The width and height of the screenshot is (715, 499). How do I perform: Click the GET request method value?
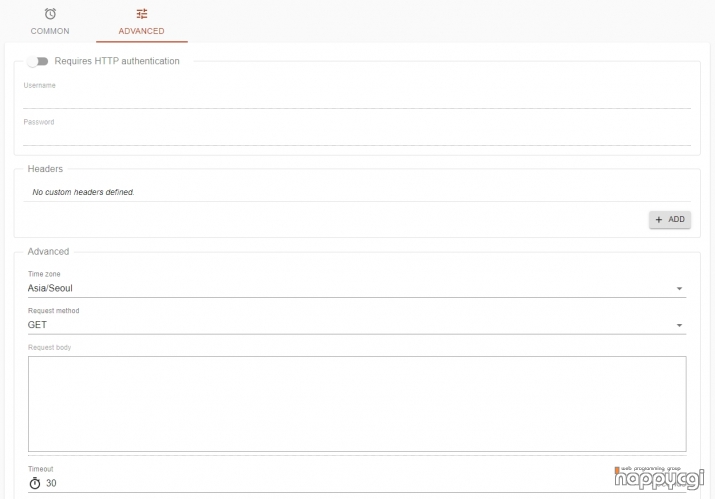37,324
